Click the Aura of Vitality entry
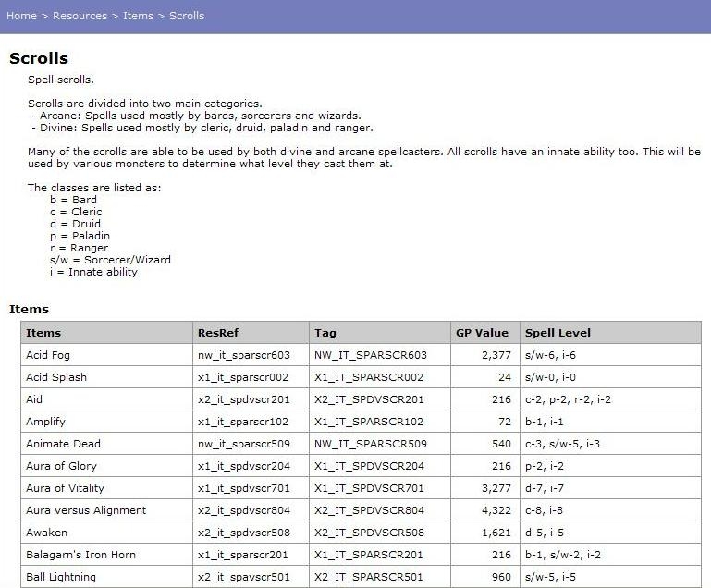711x588 pixels. [65, 488]
